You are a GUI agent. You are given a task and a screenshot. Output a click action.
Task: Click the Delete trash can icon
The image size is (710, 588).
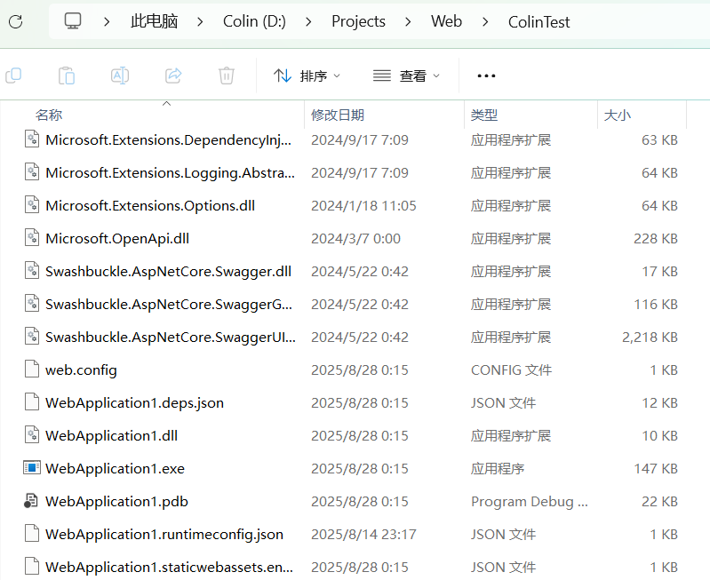(227, 75)
